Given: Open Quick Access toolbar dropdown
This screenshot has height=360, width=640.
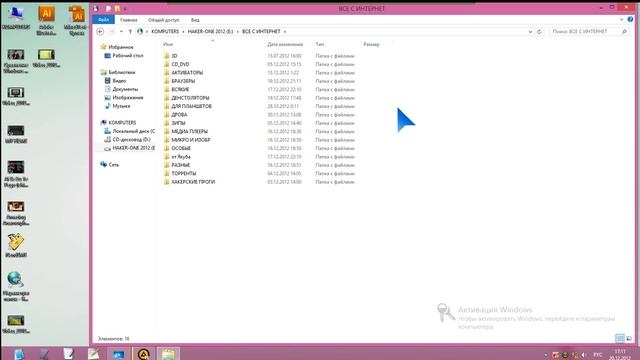Looking at the screenshot, I should (125, 9).
